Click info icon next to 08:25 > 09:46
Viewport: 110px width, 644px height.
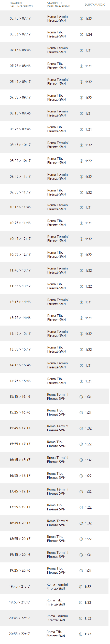81,129
